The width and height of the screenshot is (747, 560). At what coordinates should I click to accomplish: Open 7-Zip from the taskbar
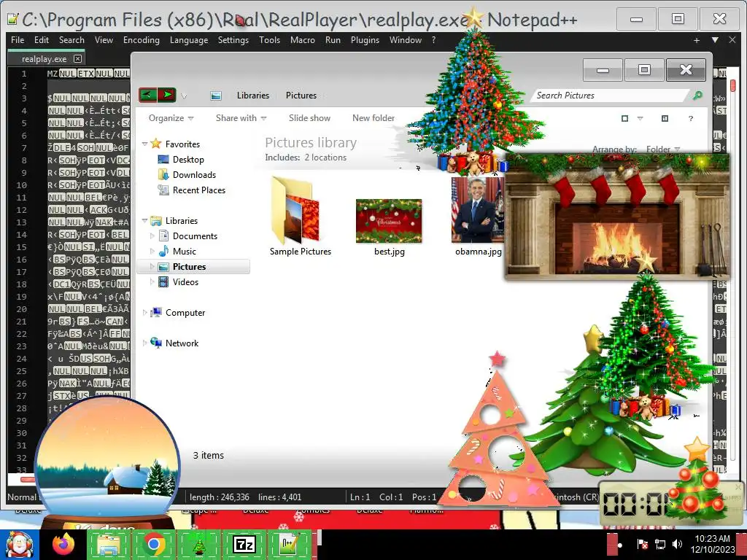[x=244, y=544]
